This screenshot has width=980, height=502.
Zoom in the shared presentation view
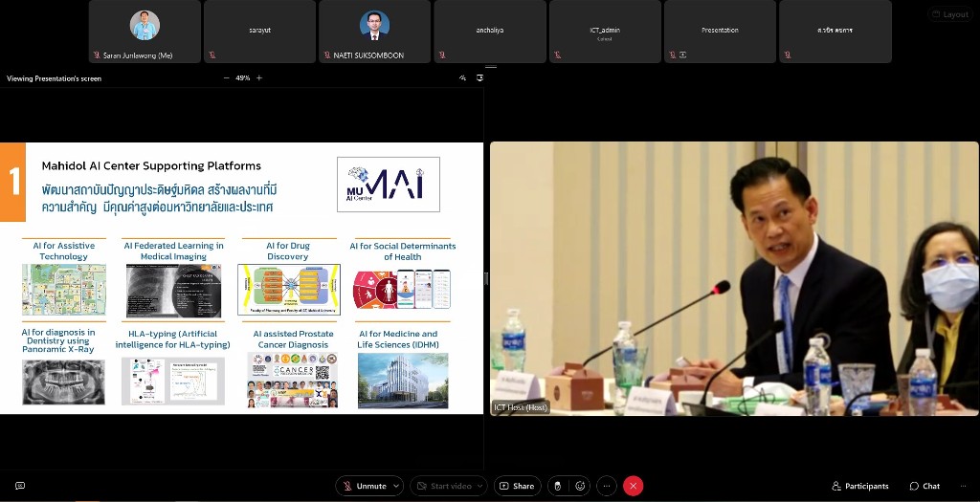[259, 78]
